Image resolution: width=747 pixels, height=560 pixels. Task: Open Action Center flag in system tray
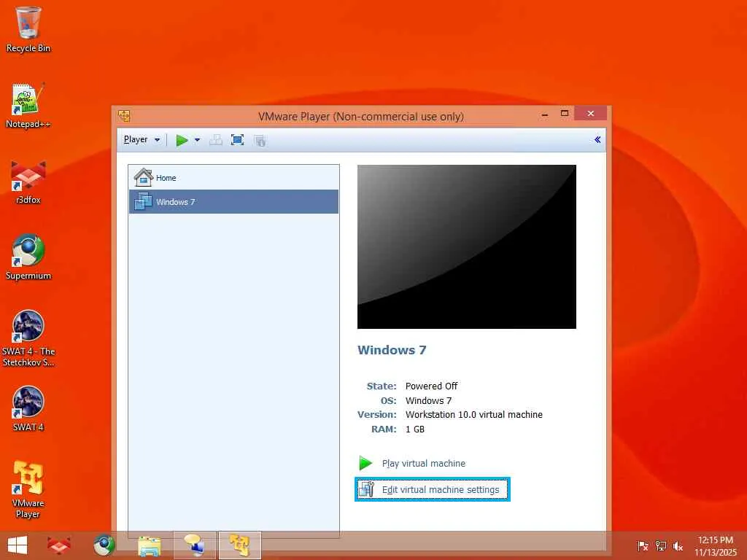tap(643, 545)
